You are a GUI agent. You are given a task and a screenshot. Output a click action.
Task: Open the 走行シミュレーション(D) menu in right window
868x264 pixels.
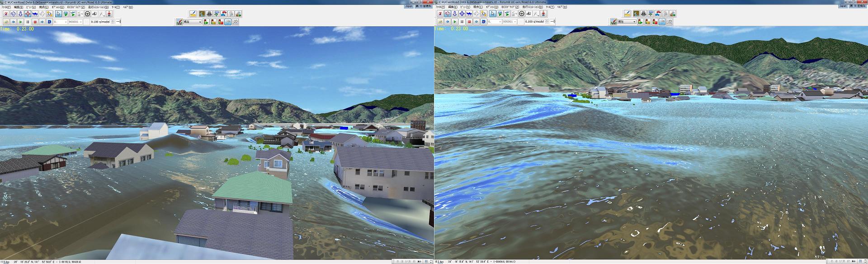coord(533,7)
